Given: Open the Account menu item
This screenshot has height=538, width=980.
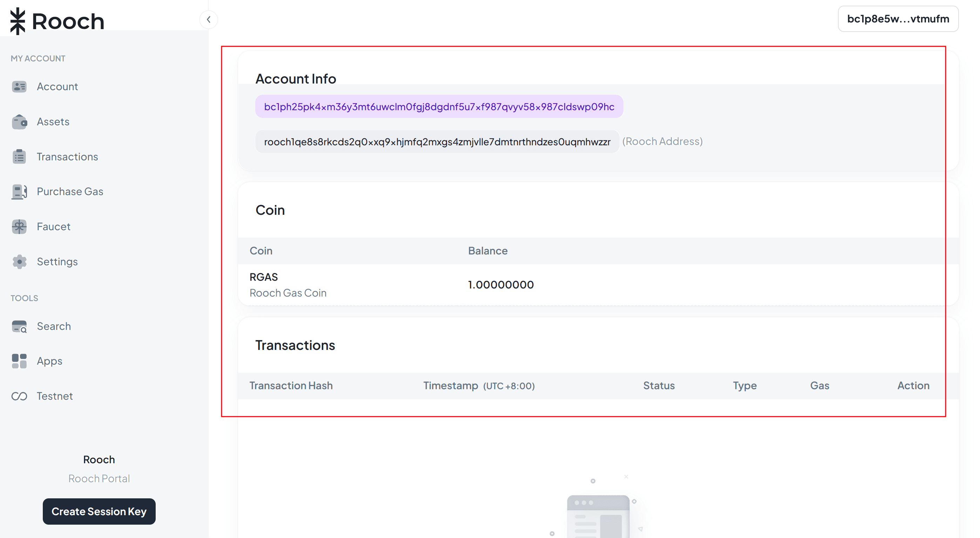Looking at the screenshot, I should pos(57,87).
